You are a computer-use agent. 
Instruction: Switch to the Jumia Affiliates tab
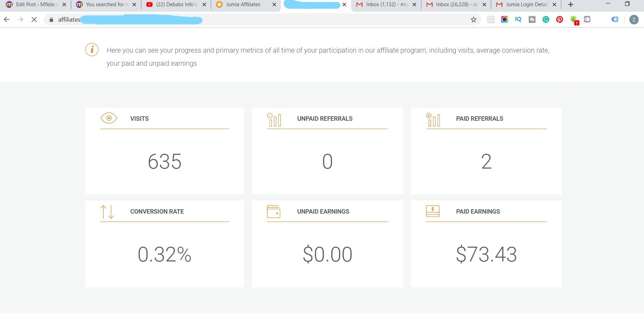click(243, 4)
